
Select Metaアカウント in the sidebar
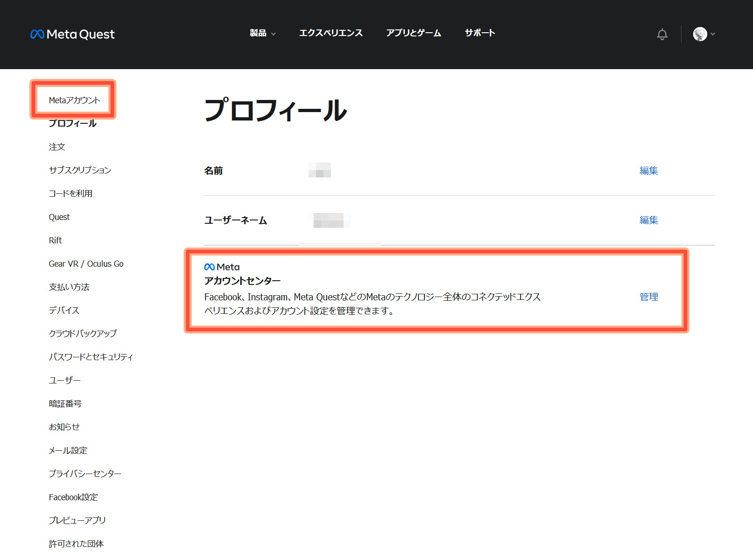(74, 100)
